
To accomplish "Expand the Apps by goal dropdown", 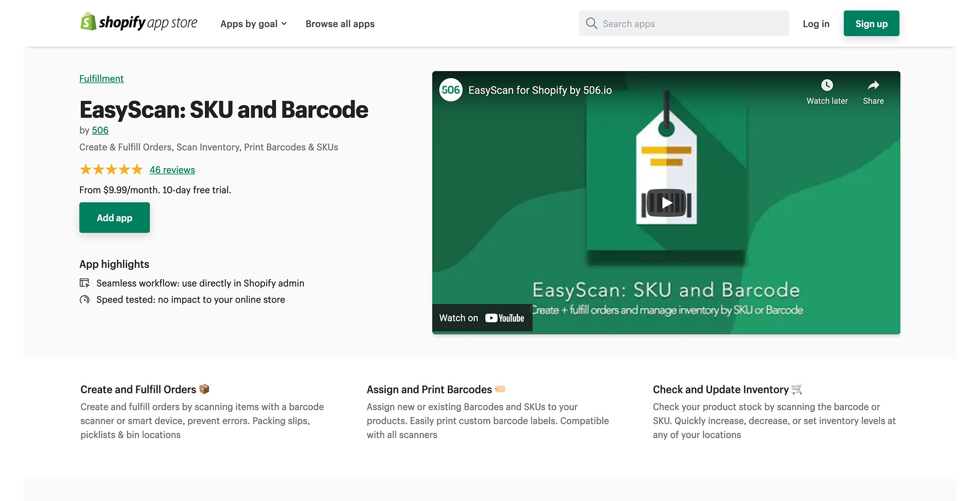I will (x=254, y=24).
